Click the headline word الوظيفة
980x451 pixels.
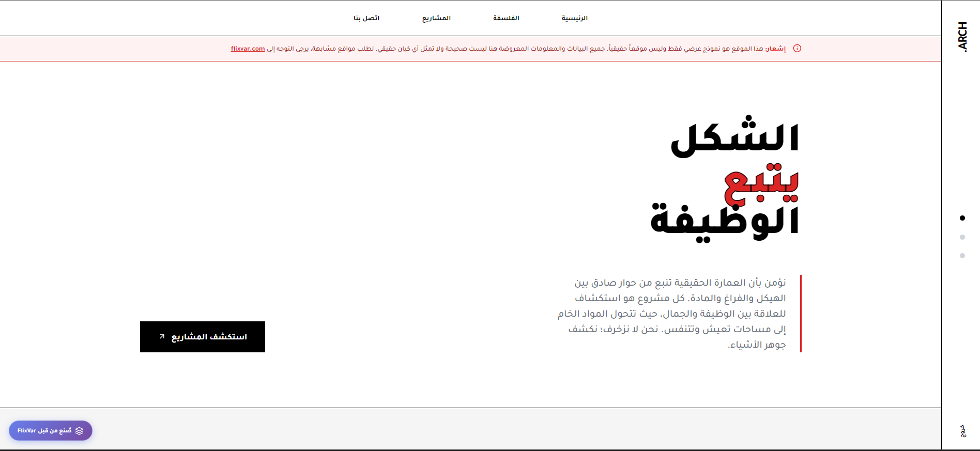coord(725,221)
